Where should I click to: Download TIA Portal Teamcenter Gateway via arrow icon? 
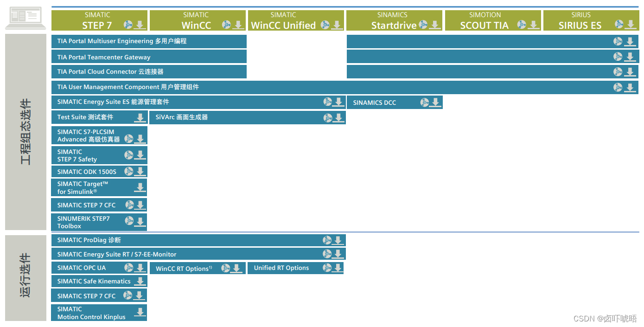[x=630, y=57]
